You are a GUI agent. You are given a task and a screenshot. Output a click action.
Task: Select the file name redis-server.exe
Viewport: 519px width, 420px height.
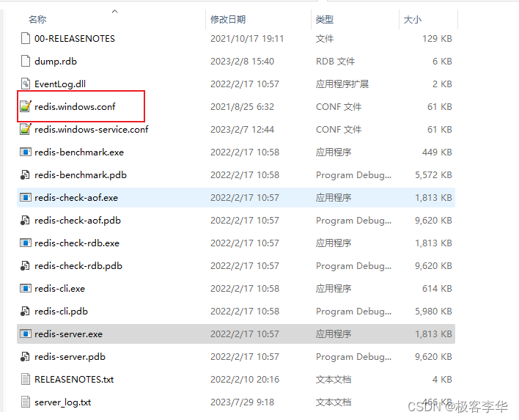[68, 334]
